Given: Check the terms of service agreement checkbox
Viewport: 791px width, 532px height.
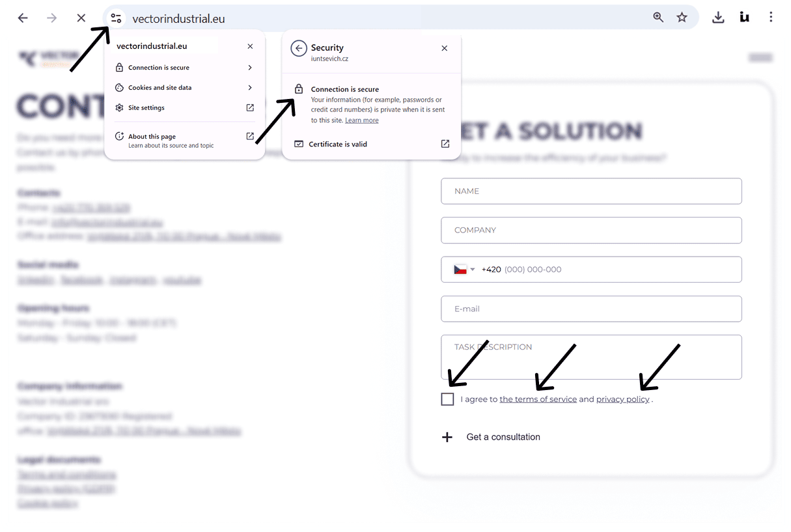Looking at the screenshot, I should tap(447, 399).
